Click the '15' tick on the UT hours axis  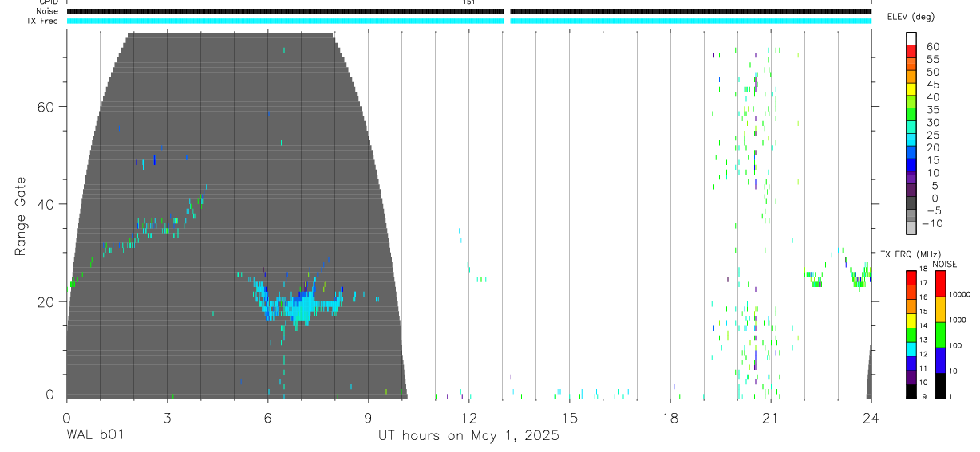pyautogui.click(x=569, y=418)
